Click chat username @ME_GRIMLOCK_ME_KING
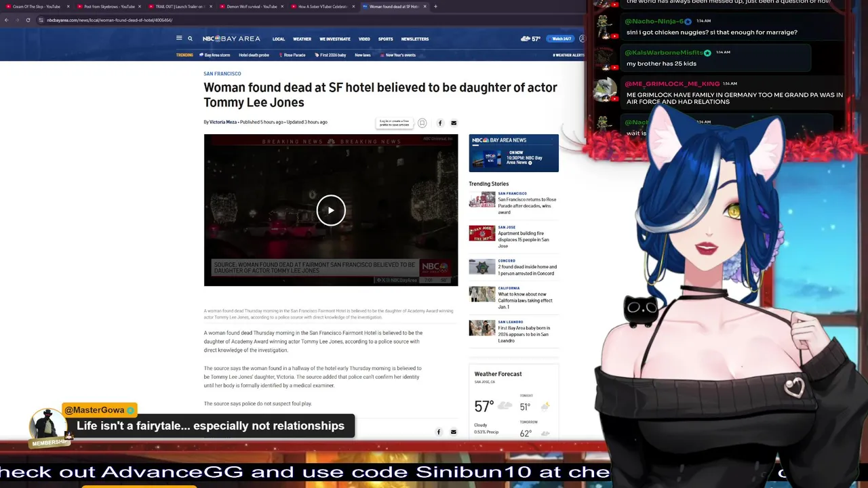 coord(672,83)
